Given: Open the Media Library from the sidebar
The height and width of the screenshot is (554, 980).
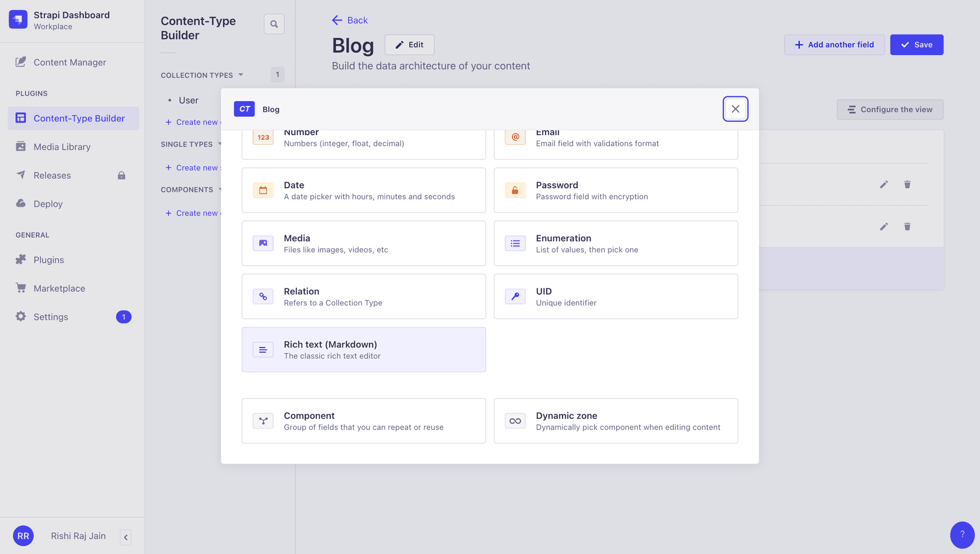Looking at the screenshot, I should (61, 146).
